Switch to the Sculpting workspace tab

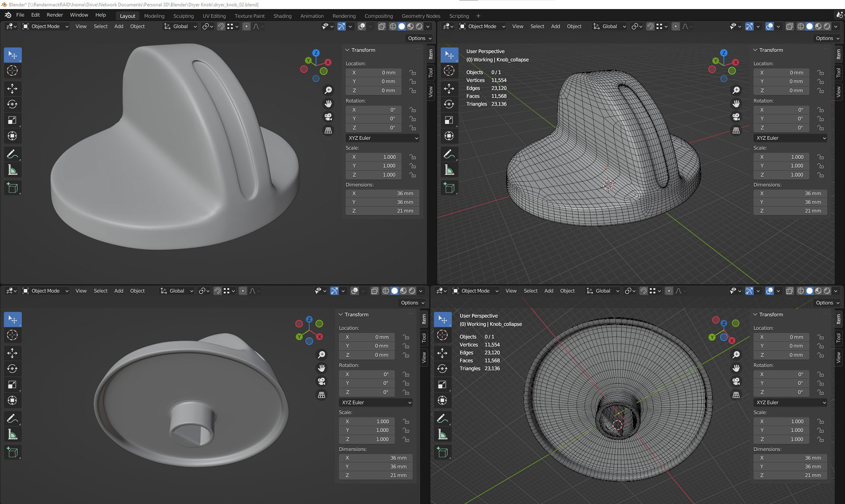click(183, 16)
